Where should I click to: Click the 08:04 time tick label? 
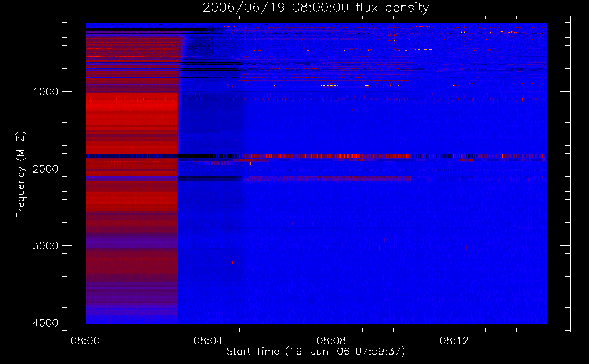tap(208, 341)
